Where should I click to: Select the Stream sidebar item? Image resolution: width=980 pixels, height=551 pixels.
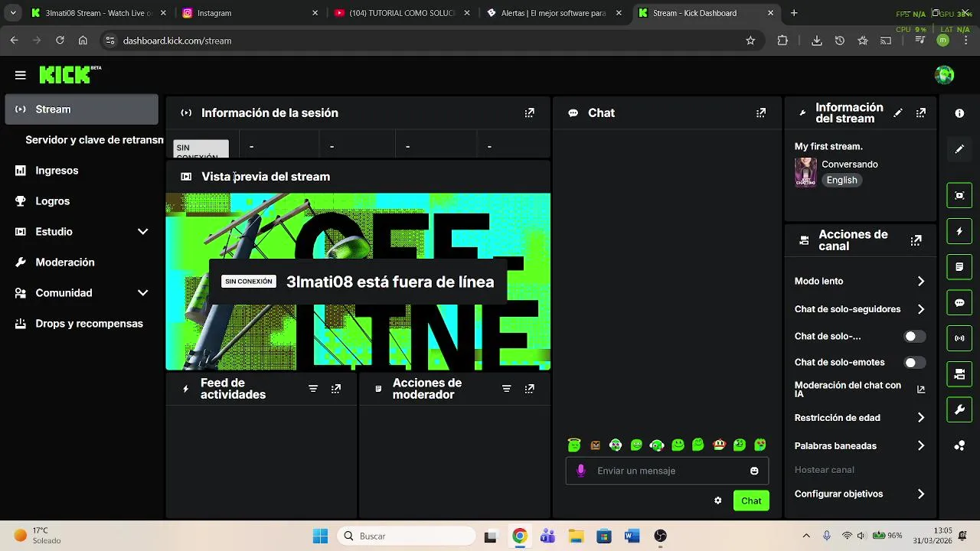(x=81, y=109)
